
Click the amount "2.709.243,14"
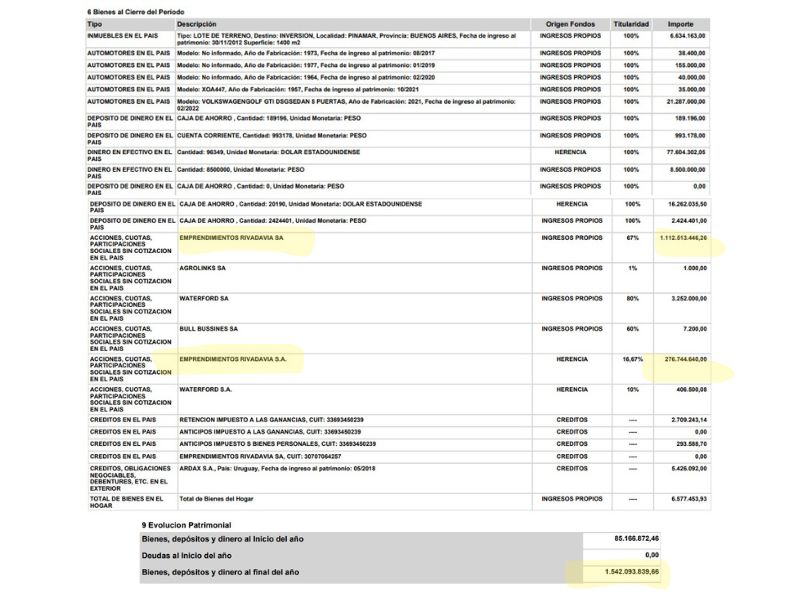[x=689, y=420]
